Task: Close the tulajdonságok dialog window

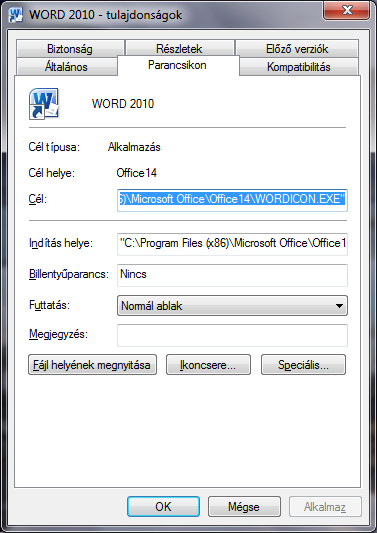Action: coord(346,11)
